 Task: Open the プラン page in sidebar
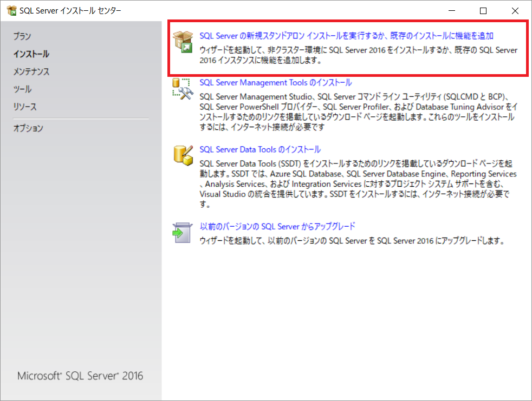22,36
